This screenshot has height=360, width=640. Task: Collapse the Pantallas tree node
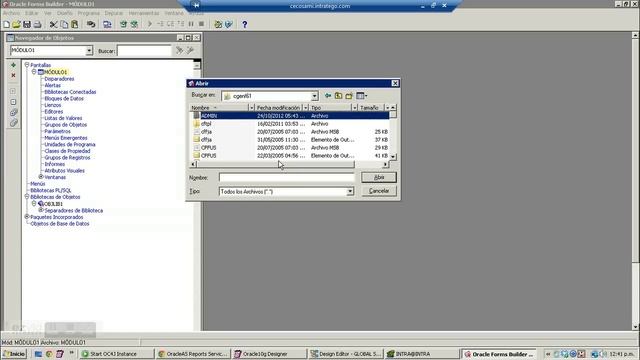[27, 64]
